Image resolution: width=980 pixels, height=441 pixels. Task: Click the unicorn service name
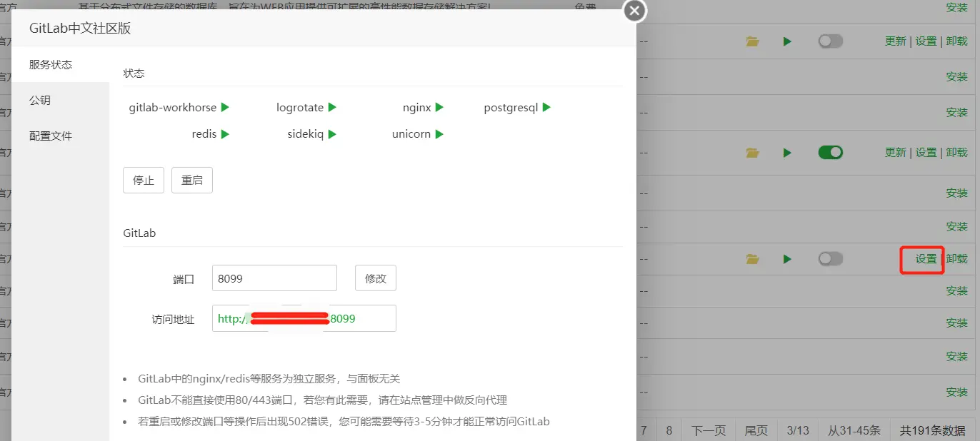click(x=411, y=134)
